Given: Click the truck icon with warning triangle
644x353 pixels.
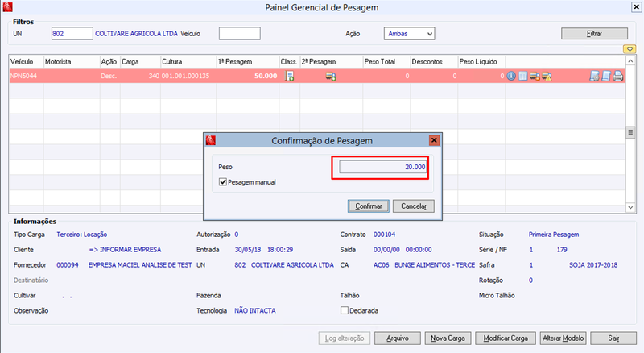Looking at the screenshot, I should click(x=547, y=76).
